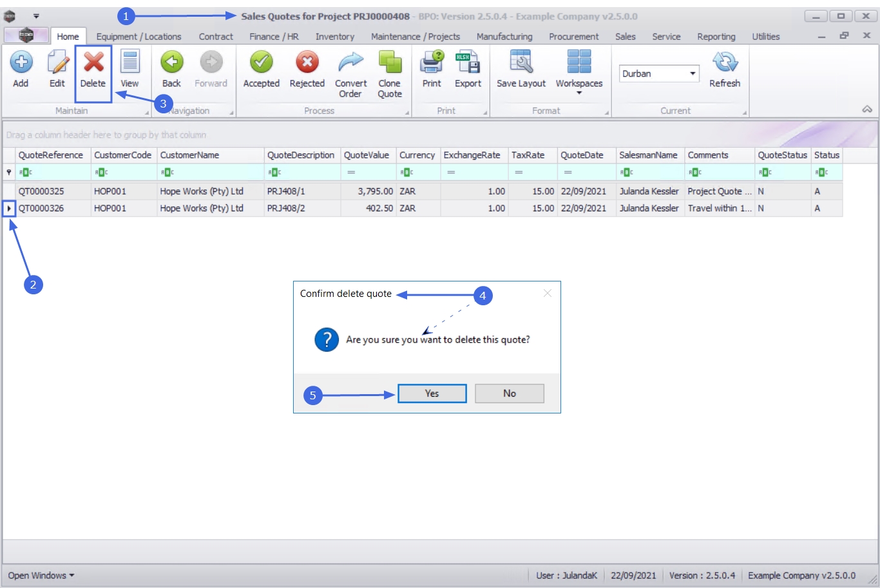Viewport: 880px width, 588px height.
Task: Open the Procurement tab
Action: pyautogui.click(x=573, y=37)
